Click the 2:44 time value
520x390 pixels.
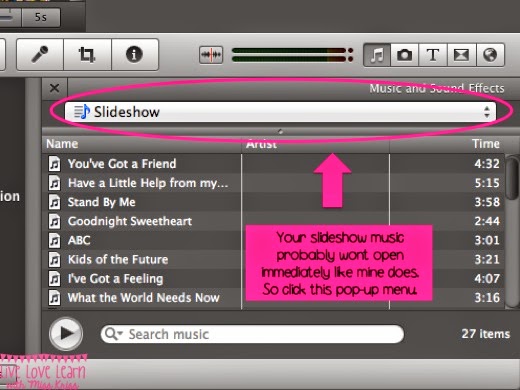(487, 221)
